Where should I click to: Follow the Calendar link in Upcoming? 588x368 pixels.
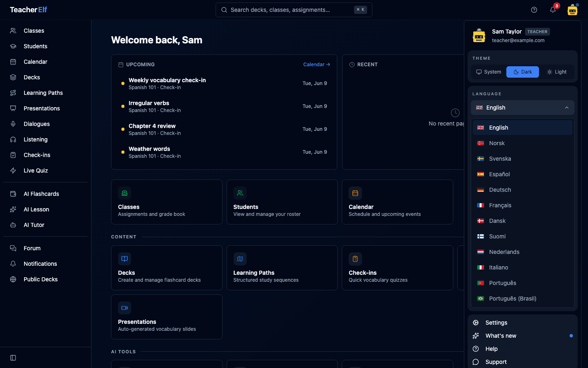tap(316, 65)
